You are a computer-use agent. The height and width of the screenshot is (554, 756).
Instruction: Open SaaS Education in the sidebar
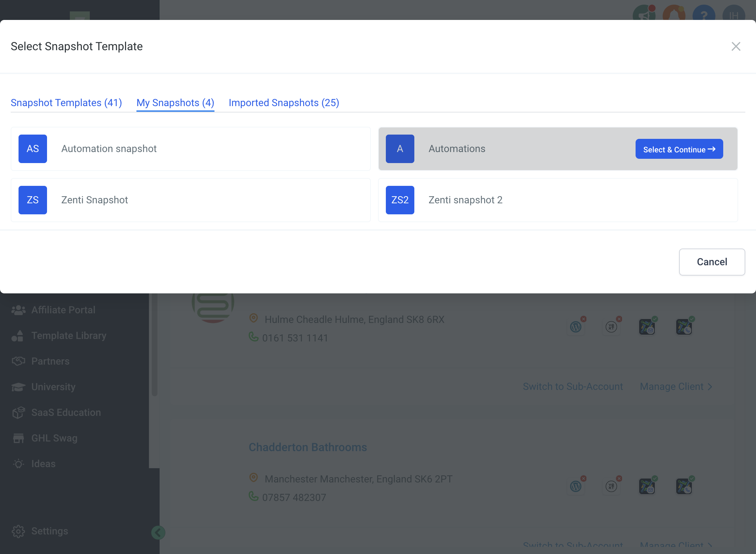click(x=66, y=413)
